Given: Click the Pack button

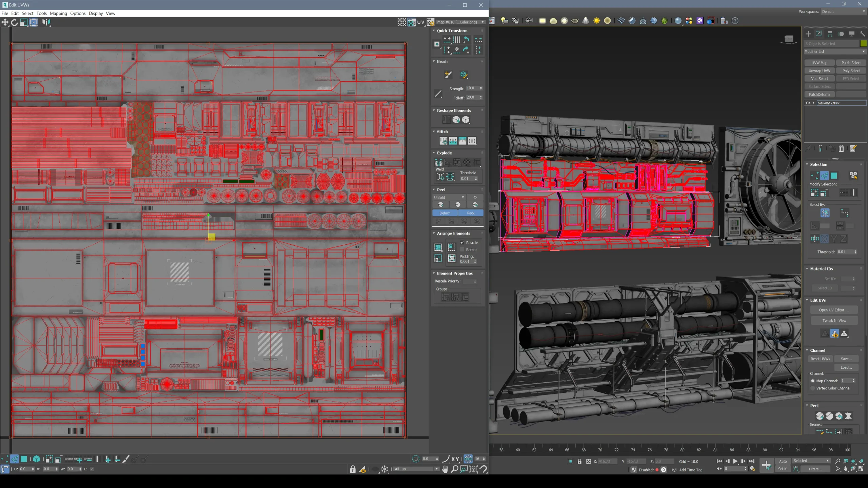Looking at the screenshot, I should coord(471,213).
